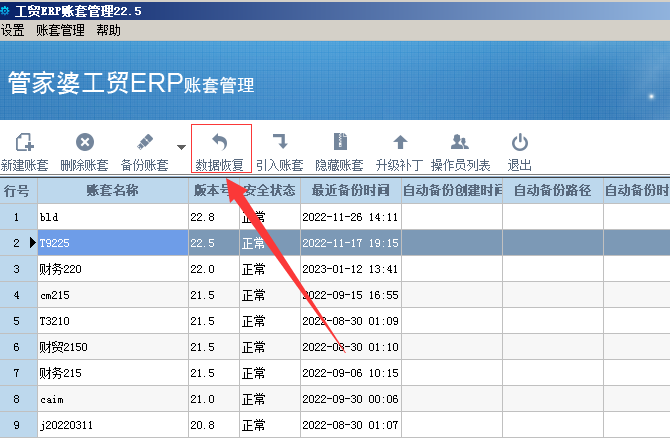Click the 最近备份时间 column header
This screenshot has width=670, height=438.
pyautogui.click(x=351, y=191)
